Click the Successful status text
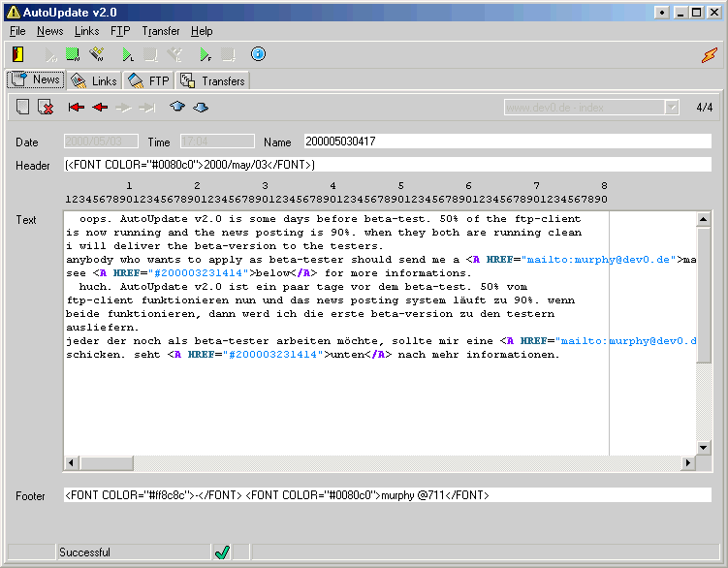This screenshot has height=568, width=728. tap(84, 552)
